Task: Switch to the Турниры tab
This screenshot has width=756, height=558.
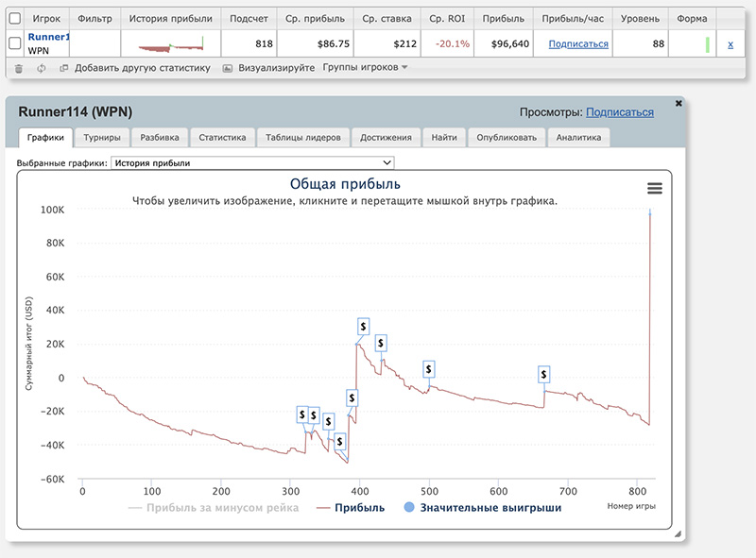Action: pyautogui.click(x=101, y=138)
